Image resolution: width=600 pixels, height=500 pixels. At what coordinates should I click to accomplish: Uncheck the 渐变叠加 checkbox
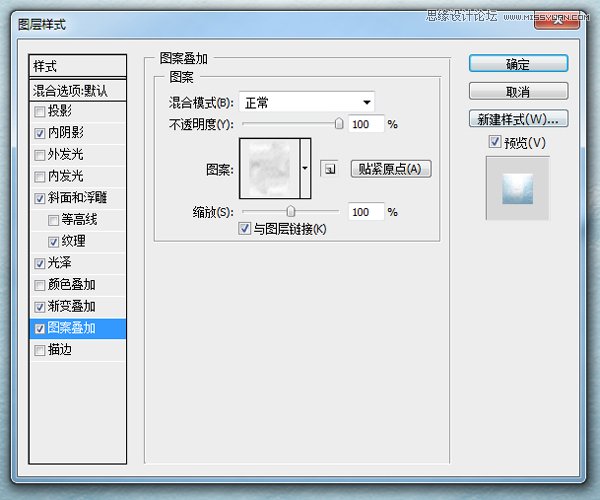pos(40,307)
